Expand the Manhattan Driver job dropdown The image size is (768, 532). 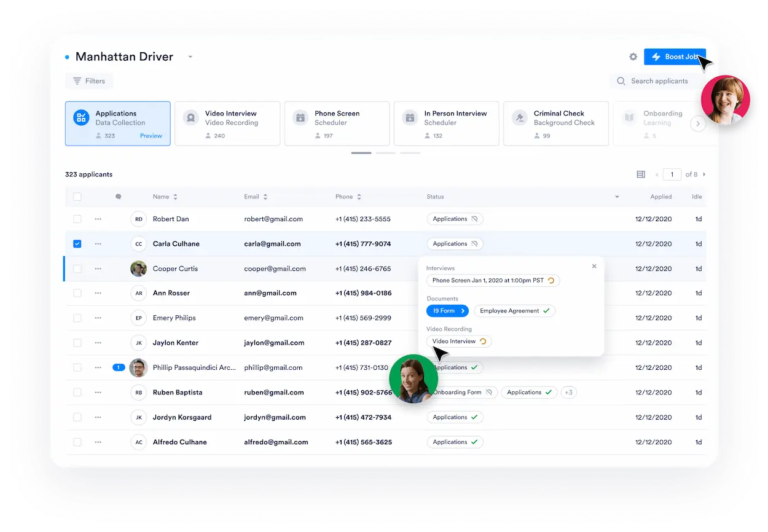coord(190,57)
